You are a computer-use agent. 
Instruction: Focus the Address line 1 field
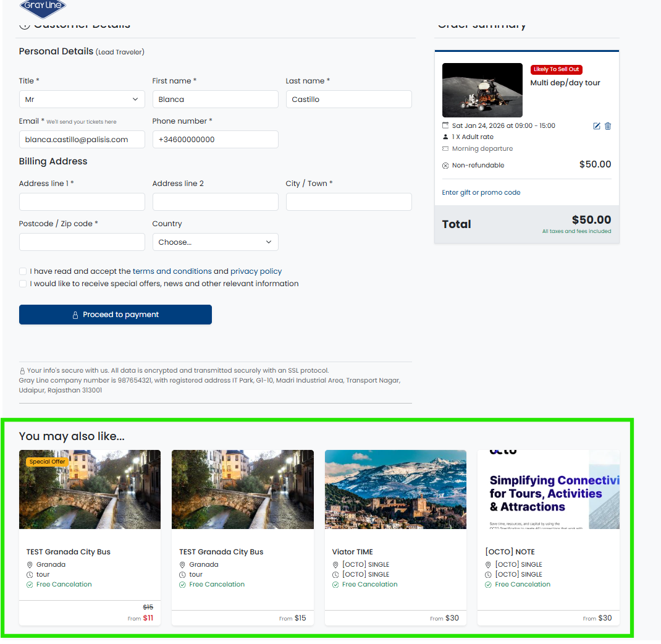tap(82, 202)
